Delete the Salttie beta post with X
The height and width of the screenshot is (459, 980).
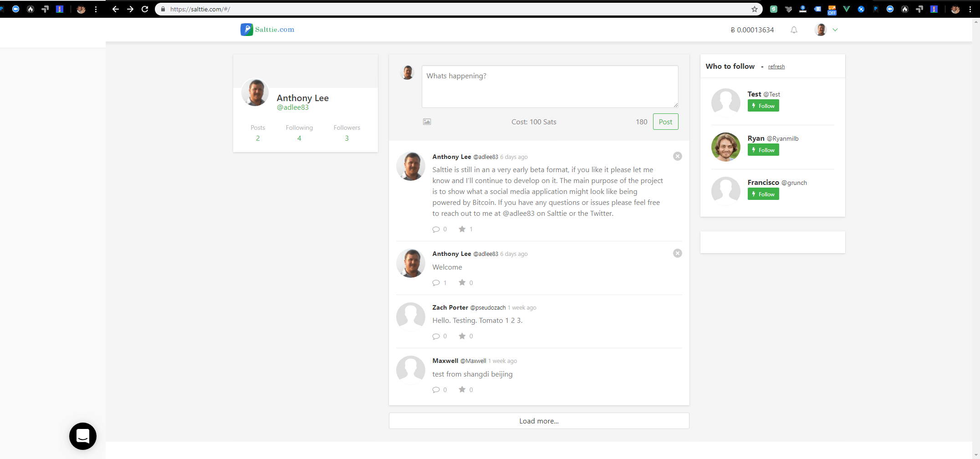pyautogui.click(x=678, y=156)
